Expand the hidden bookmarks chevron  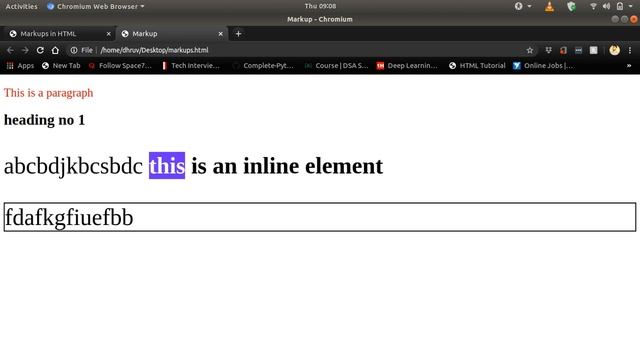pos(629,66)
